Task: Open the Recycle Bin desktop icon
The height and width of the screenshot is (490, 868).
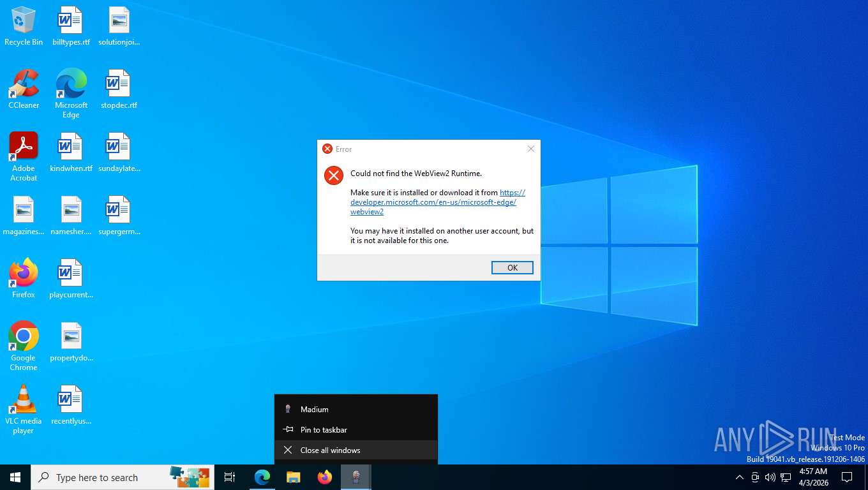Action: [x=24, y=26]
